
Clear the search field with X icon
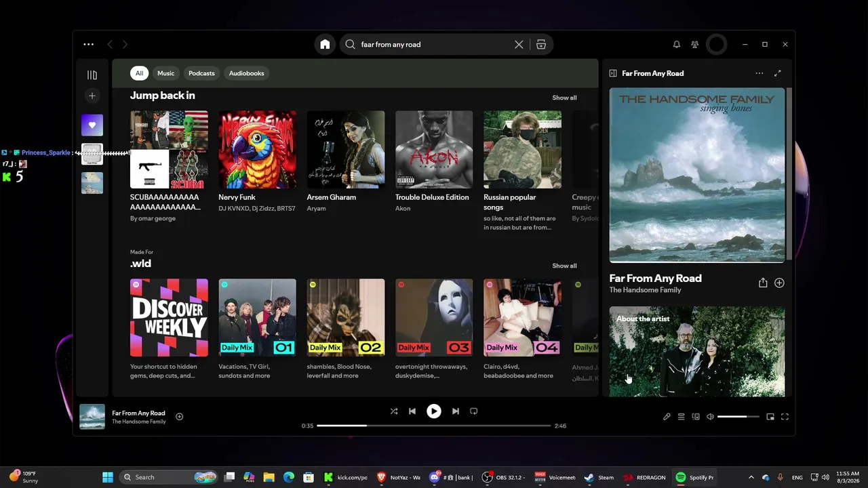point(519,44)
